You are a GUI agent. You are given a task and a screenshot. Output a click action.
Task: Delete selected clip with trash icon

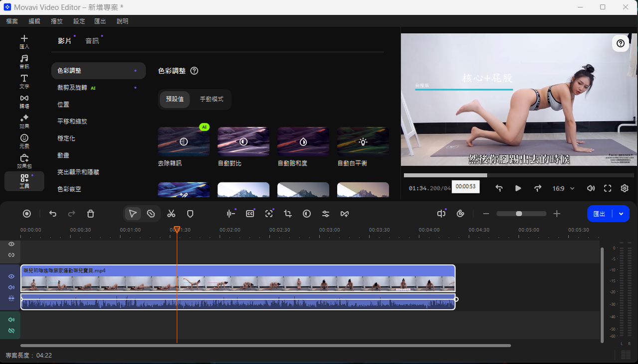90,213
